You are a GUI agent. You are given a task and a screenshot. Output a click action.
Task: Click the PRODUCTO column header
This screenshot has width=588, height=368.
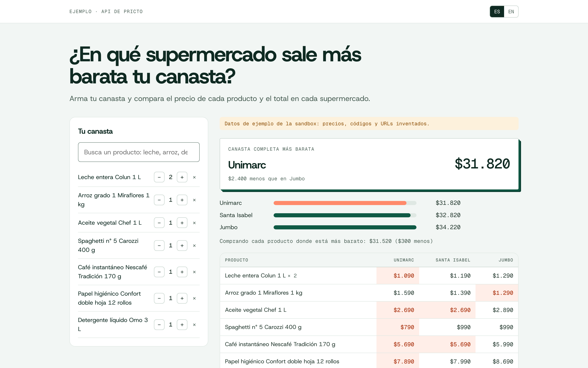(236, 260)
